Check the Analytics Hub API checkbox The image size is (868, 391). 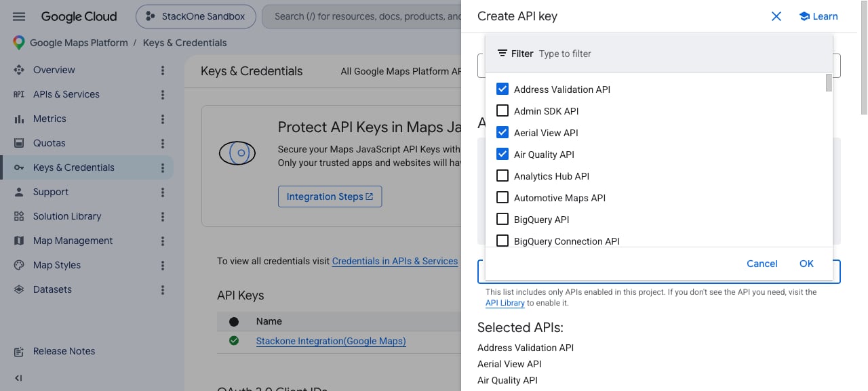click(x=502, y=176)
